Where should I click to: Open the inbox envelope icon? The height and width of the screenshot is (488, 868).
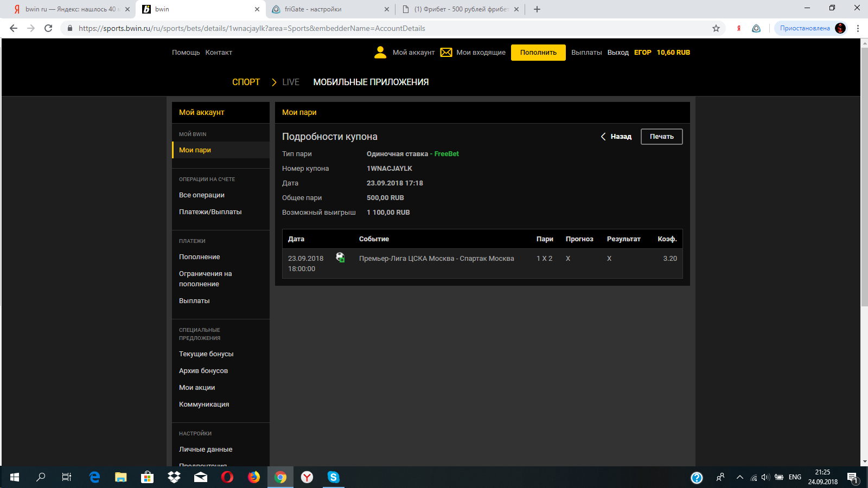pyautogui.click(x=446, y=52)
